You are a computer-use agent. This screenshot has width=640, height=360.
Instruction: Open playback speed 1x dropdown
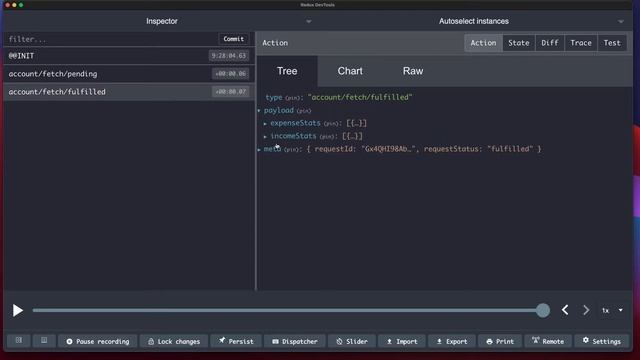[x=612, y=310]
